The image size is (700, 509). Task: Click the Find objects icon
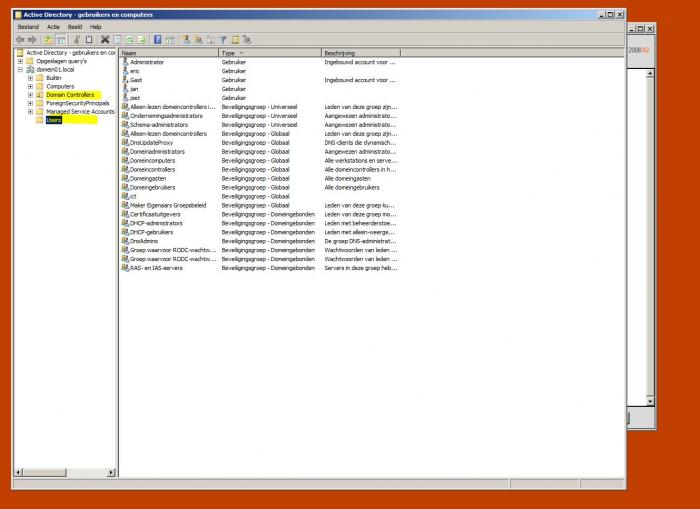[235, 40]
